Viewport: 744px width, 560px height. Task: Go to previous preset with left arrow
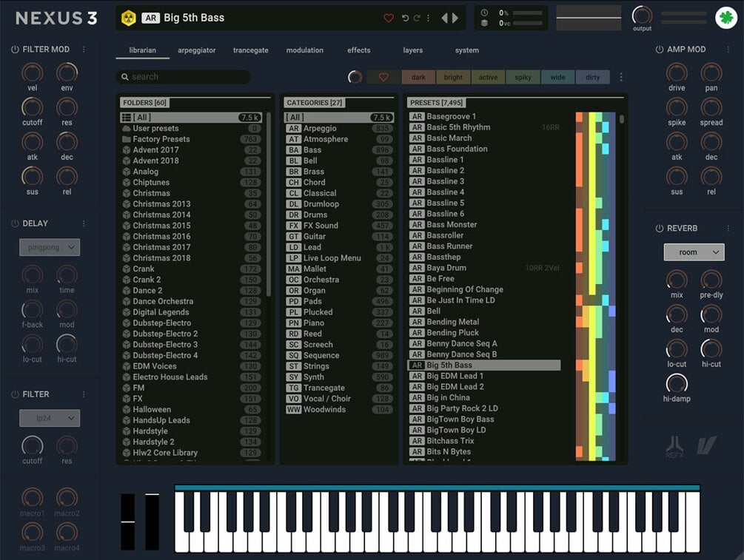click(x=445, y=18)
